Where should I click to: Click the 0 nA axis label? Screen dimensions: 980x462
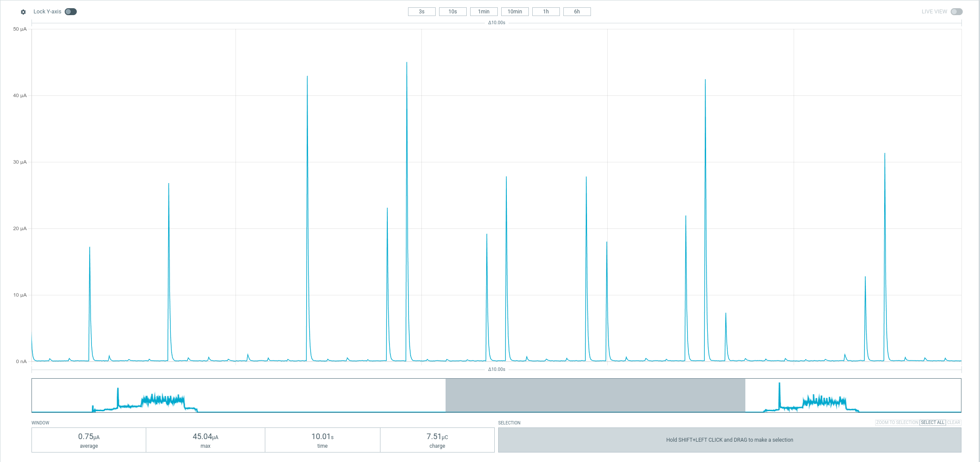(21, 361)
